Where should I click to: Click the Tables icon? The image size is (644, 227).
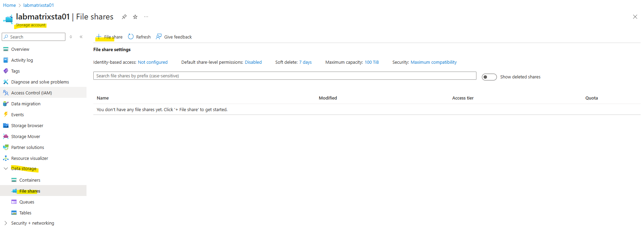(x=14, y=213)
